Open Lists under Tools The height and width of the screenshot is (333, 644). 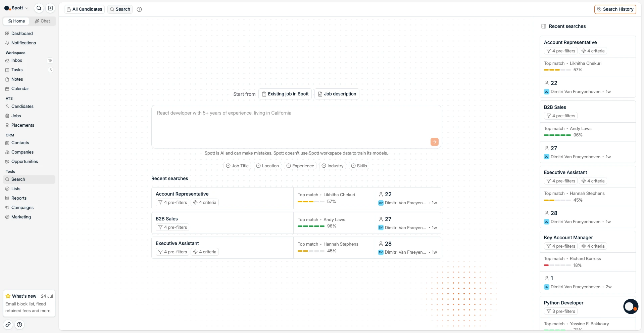point(29,189)
